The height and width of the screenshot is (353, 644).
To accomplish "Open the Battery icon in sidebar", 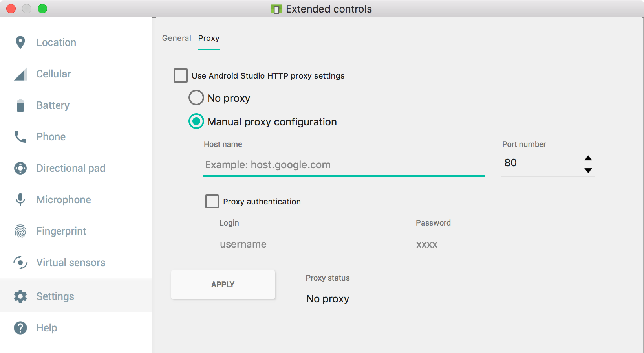I will [20, 105].
